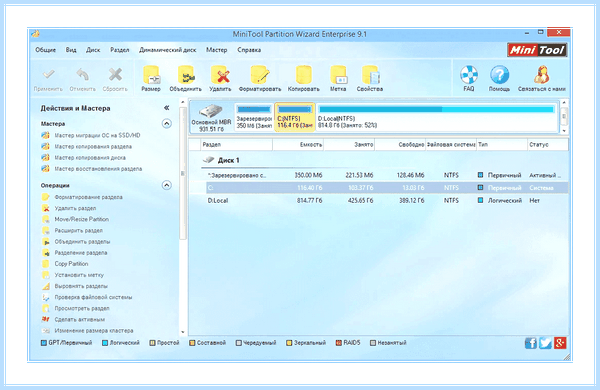The width and height of the screenshot is (600, 390).
Task: Click Форматирование раздела operation
Action: tap(88, 197)
